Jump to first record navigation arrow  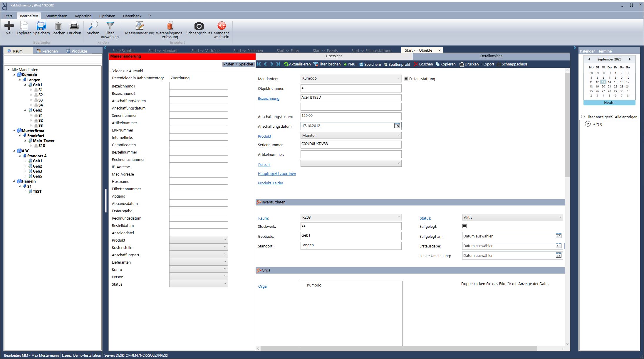tap(259, 64)
